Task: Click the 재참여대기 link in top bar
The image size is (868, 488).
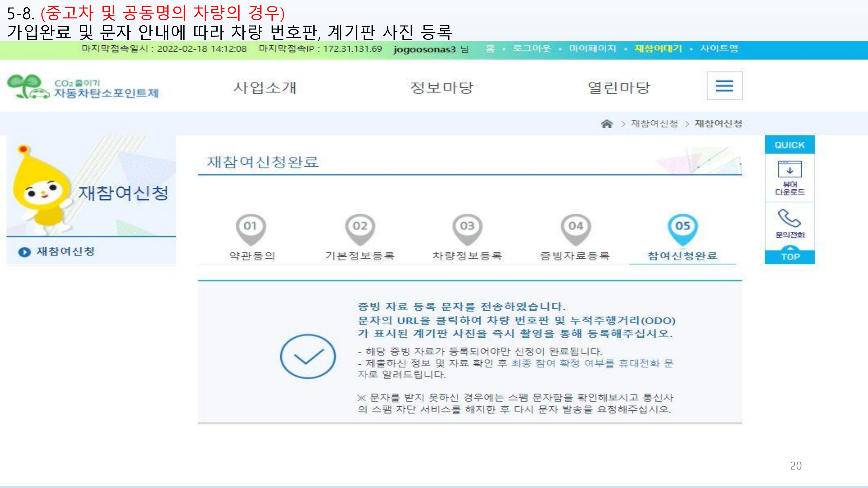Action: [658, 49]
